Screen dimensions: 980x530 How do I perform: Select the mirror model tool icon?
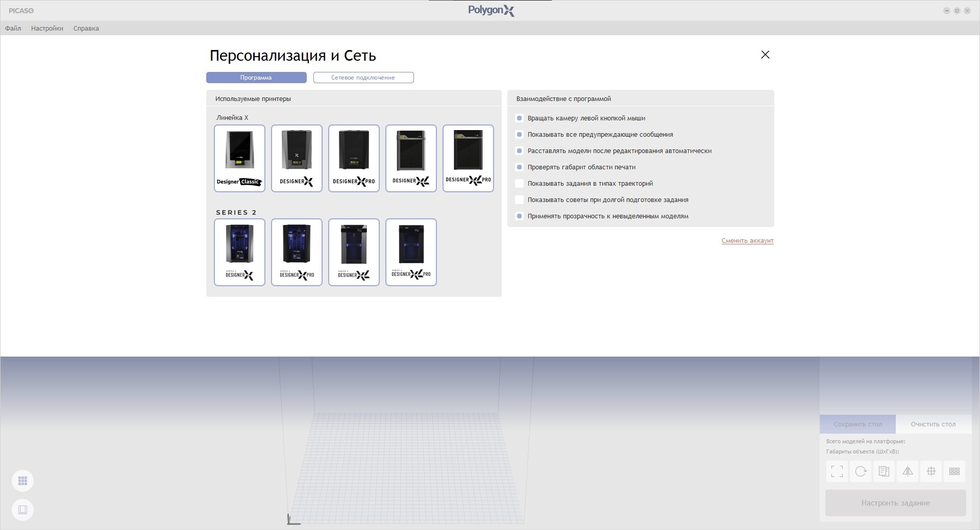coord(908,471)
